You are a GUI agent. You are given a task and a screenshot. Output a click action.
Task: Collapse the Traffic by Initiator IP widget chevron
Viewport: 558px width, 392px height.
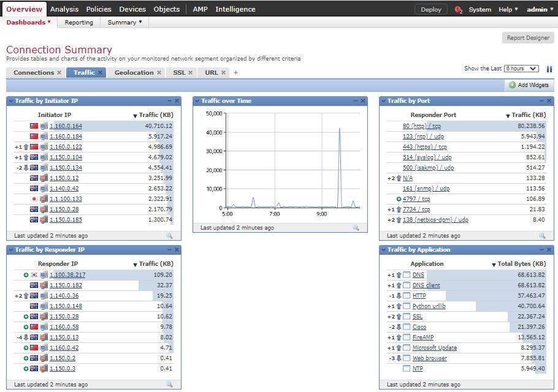(11, 101)
